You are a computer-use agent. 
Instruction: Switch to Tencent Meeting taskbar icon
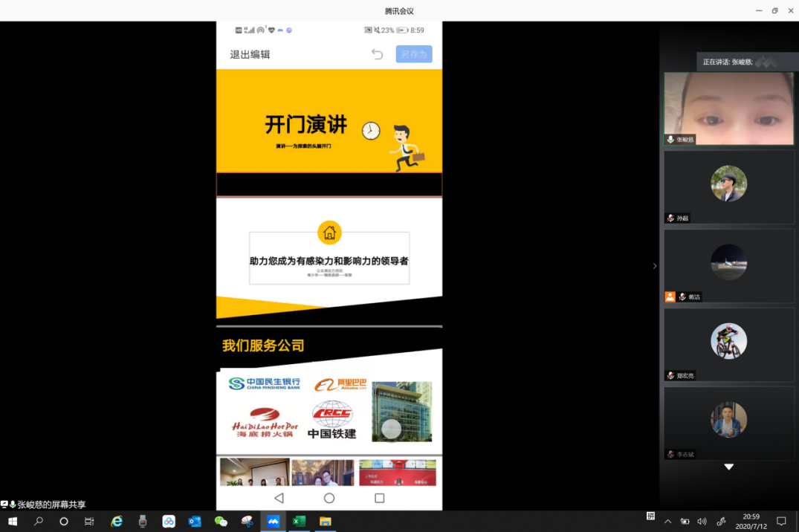(273, 522)
